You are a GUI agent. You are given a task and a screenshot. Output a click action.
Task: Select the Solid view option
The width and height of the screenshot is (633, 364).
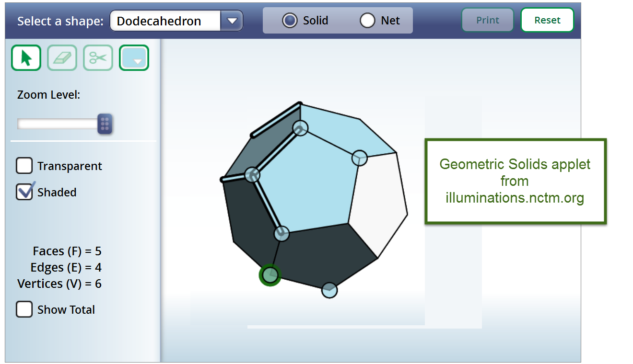point(290,20)
